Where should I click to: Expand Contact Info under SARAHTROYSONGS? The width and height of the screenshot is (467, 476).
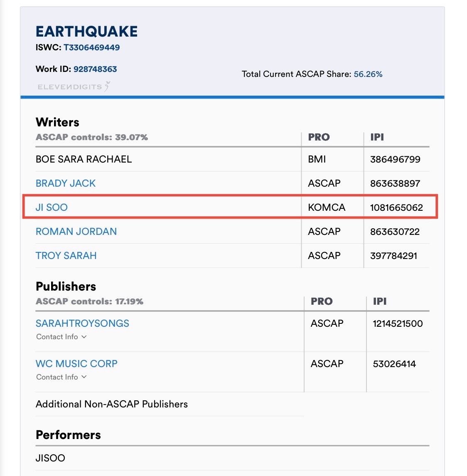(61, 337)
